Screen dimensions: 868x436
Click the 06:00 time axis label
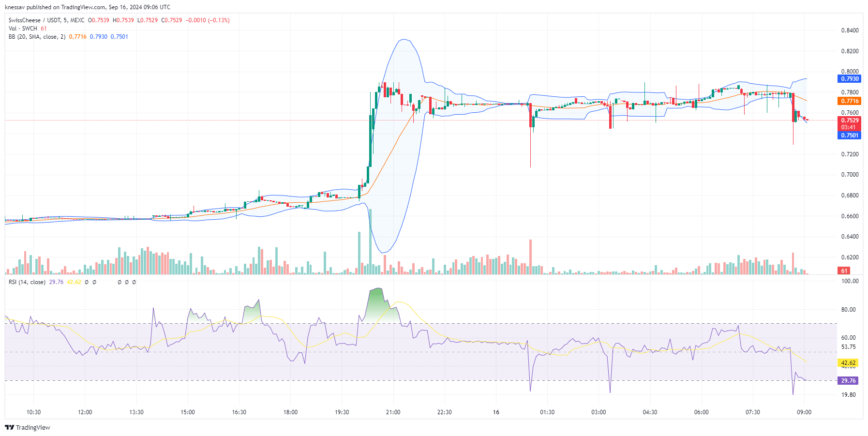[701, 412]
